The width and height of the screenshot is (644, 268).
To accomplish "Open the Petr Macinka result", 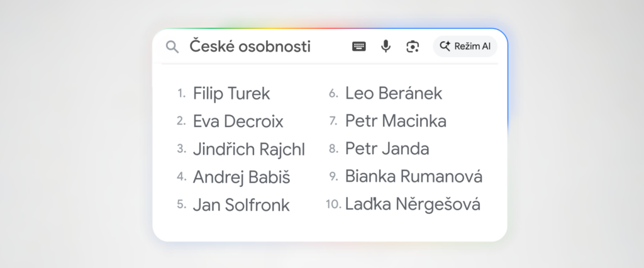I will (x=396, y=121).
